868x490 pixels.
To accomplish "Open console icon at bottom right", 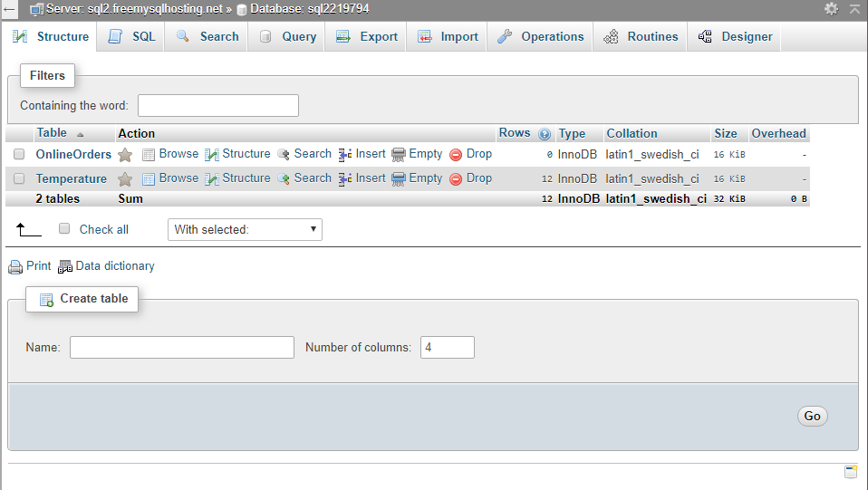I will (851, 472).
